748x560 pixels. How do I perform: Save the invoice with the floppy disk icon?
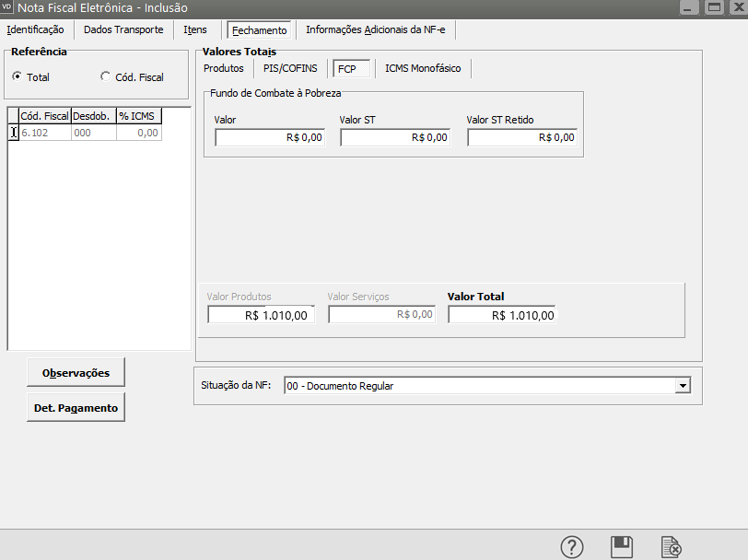622,547
